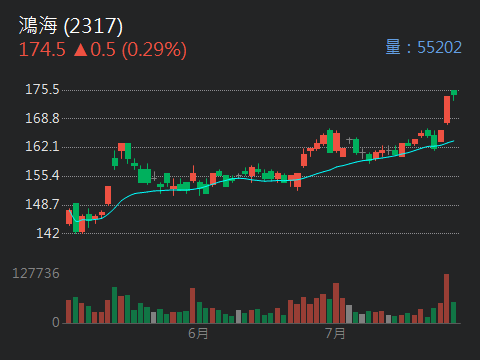This screenshot has height=360, width=480.
Task: Click the 155.4 price axis label
Action: 42,176
